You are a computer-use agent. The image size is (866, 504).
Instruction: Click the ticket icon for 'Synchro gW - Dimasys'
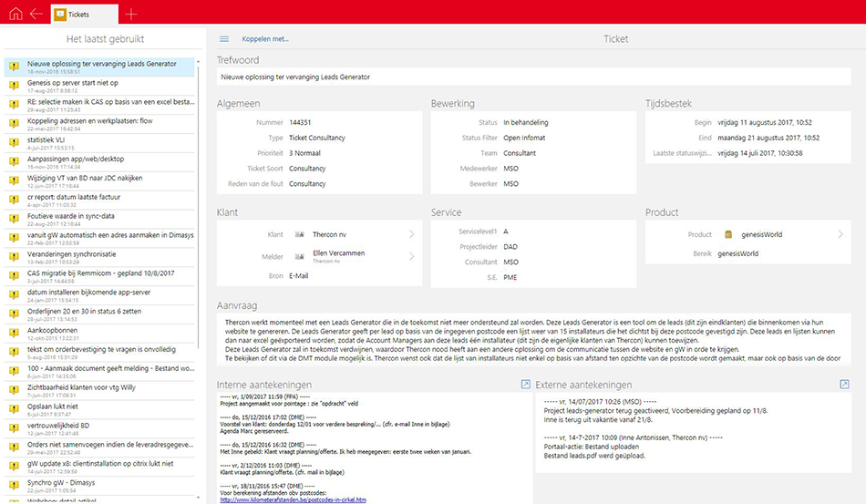pyautogui.click(x=14, y=485)
